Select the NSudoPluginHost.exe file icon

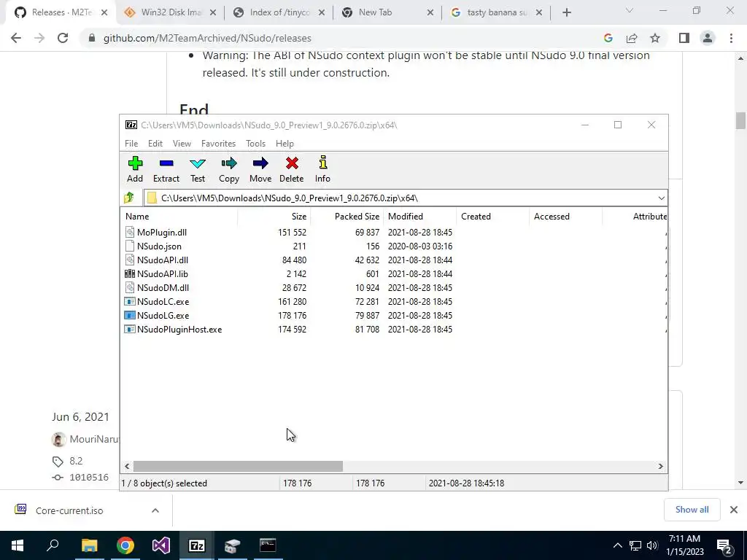[x=130, y=329]
